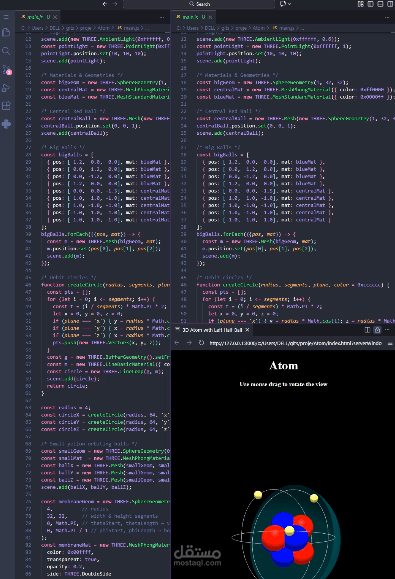Image resolution: width=395 pixels, height=579 pixels.
Task: Go forward in the embedded browser
Action: pos(189,343)
